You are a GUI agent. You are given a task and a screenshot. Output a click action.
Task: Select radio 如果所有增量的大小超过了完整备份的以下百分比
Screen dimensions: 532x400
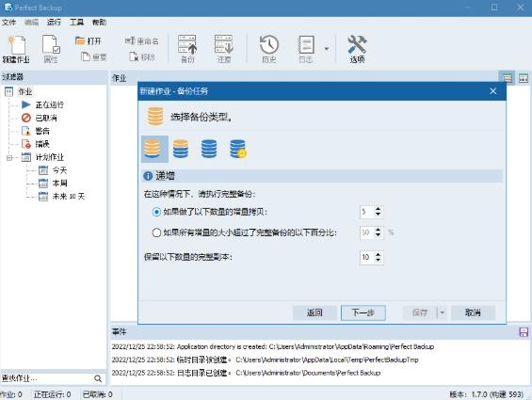click(156, 232)
